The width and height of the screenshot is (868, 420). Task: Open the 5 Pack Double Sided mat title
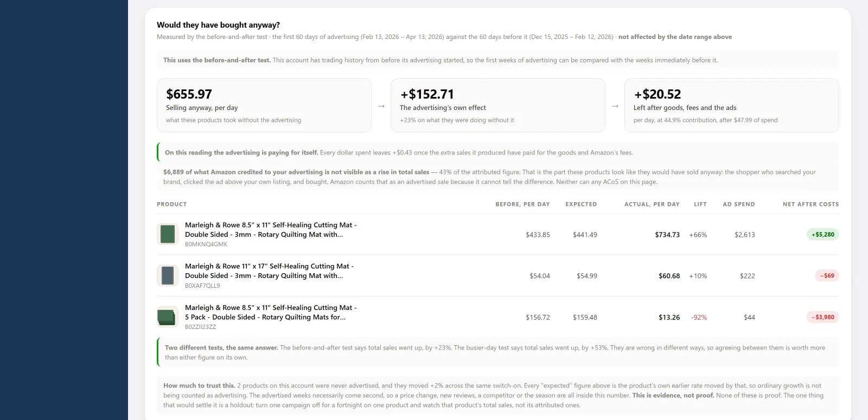(271, 312)
